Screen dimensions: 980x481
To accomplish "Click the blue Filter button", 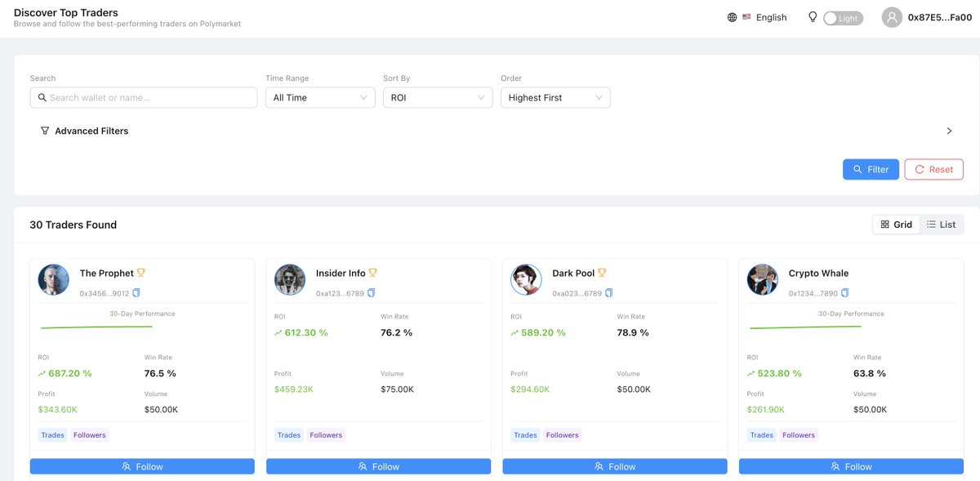I will point(871,169).
